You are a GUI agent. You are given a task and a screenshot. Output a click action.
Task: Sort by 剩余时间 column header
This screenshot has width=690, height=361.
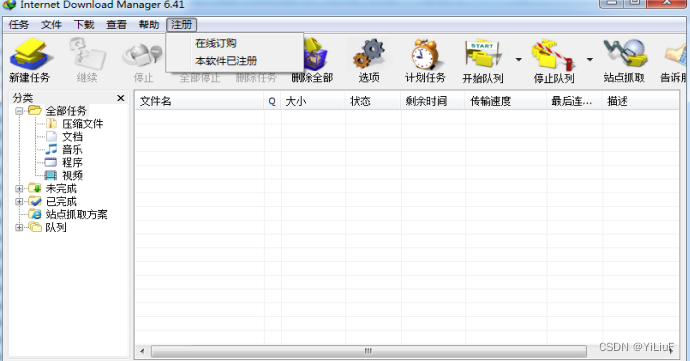[433, 101]
